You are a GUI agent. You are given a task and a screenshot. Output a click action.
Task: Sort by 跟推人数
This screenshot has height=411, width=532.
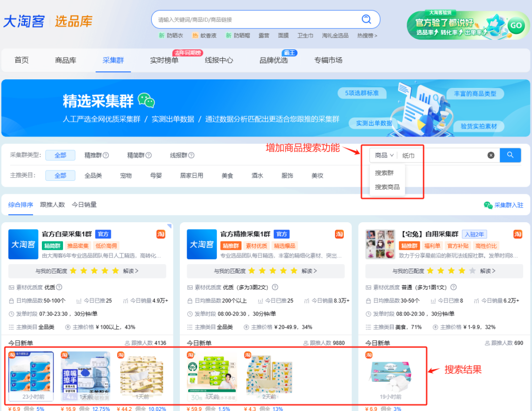tap(52, 205)
